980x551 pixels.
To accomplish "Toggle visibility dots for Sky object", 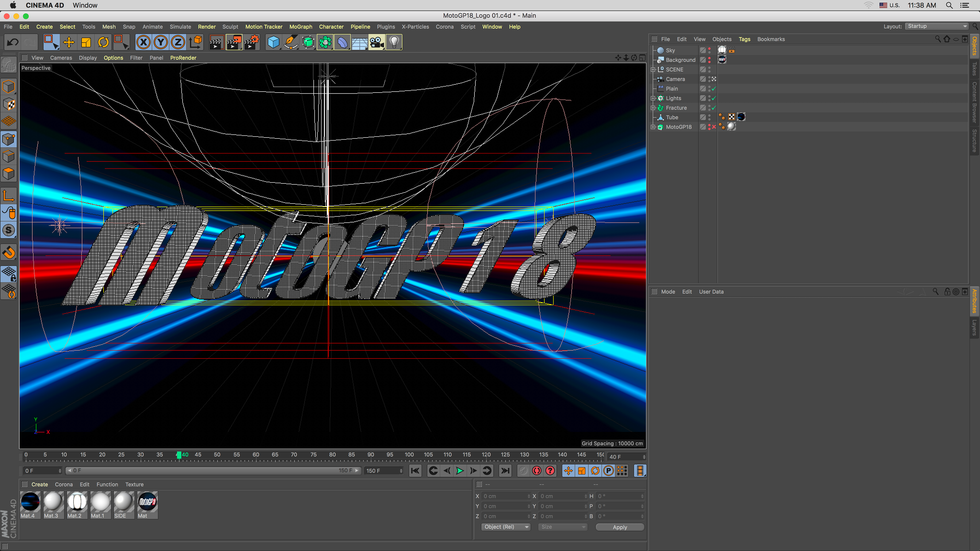I will [709, 50].
